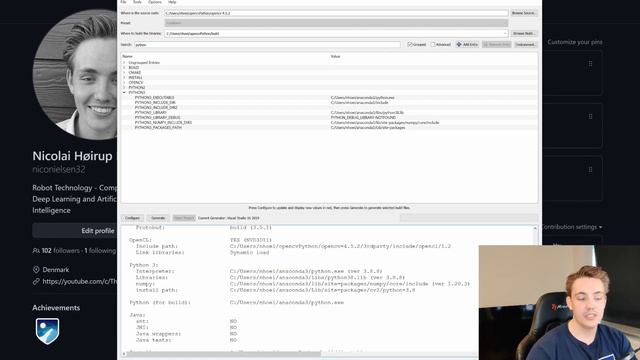Image resolution: width=640 pixels, height=360 pixels.
Task: Select the PYTHON3_EXECUTABLE entry
Action: pos(154,98)
